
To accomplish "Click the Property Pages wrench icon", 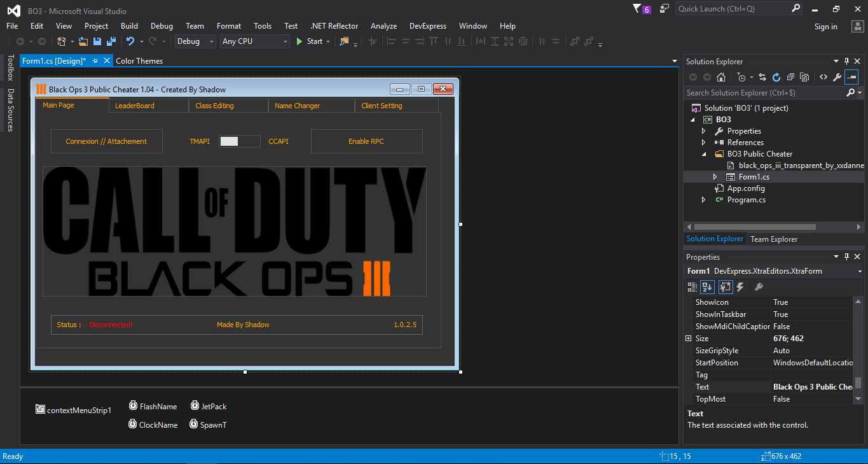I will pos(759,287).
